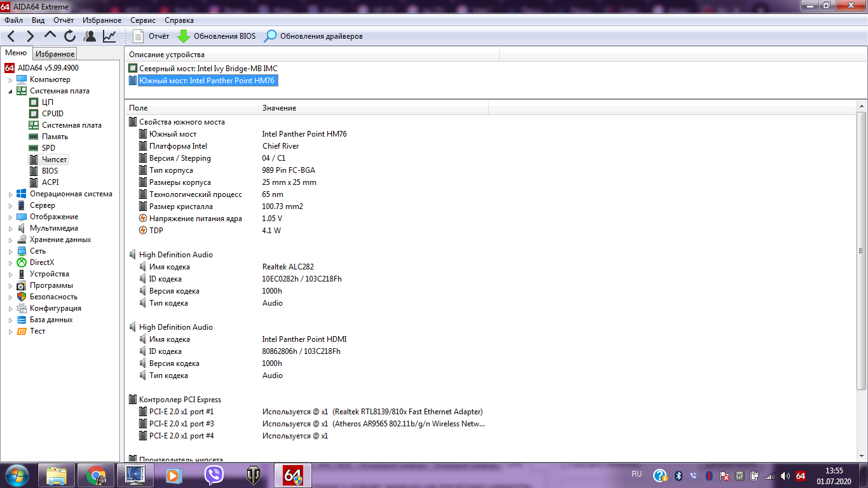Image resolution: width=868 pixels, height=488 pixels.
Task: Open Viber from taskbar
Action: coord(214,475)
